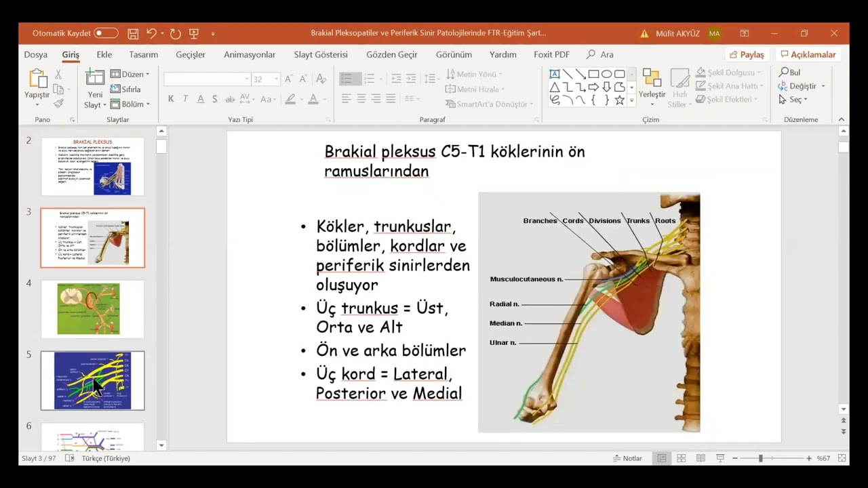Open the Slayt Gösterisi tab
Viewport: 868px width, 488px height.
(x=321, y=54)
